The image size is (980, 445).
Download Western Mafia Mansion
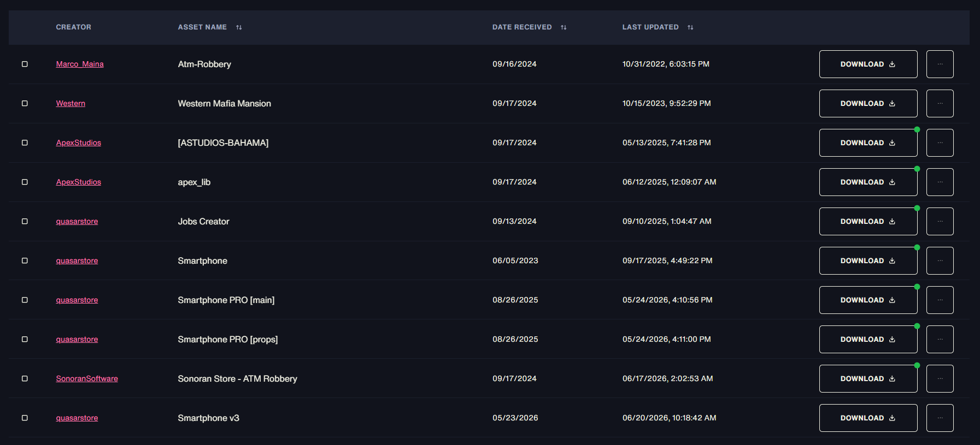[868, 103]
